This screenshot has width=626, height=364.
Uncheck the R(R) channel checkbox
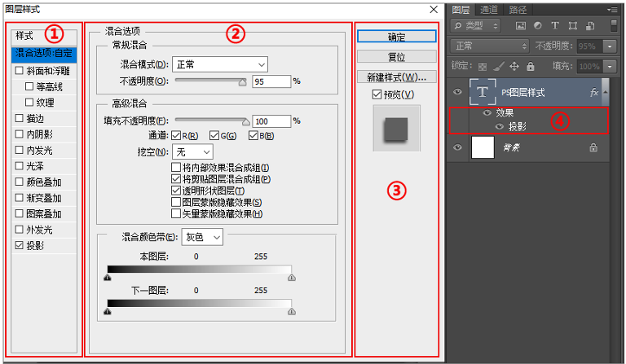pyautogui.click(x=176, y=135)
